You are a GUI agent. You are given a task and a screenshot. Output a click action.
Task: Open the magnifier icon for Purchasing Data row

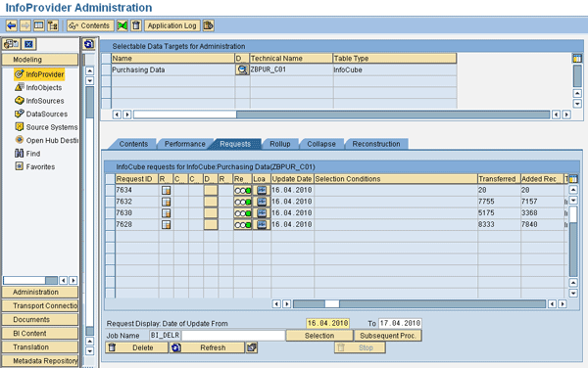coord(242,69)
